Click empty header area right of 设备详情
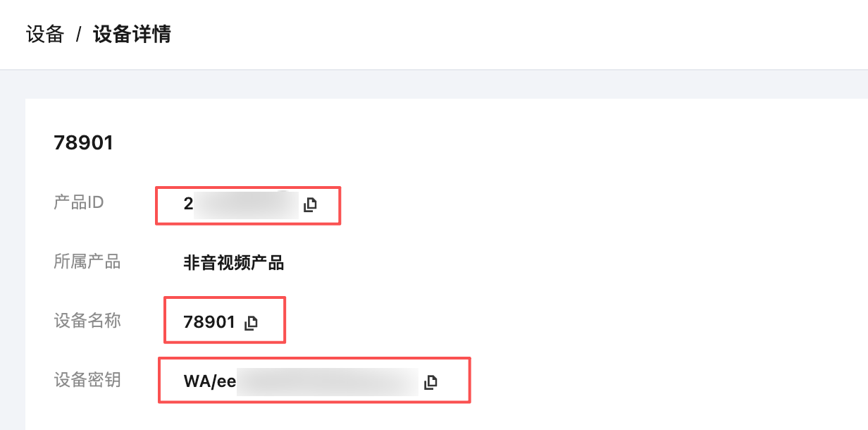 [x=493, y=34]
